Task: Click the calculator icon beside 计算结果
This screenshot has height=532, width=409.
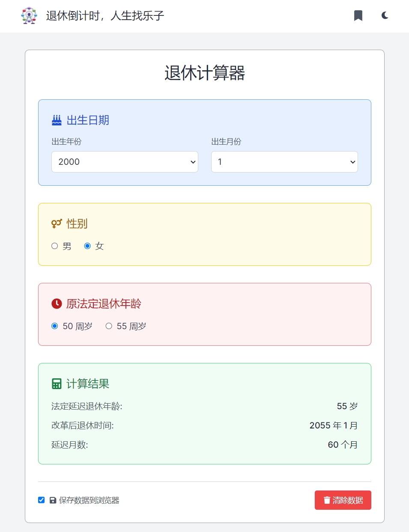Action: [56, 383]
